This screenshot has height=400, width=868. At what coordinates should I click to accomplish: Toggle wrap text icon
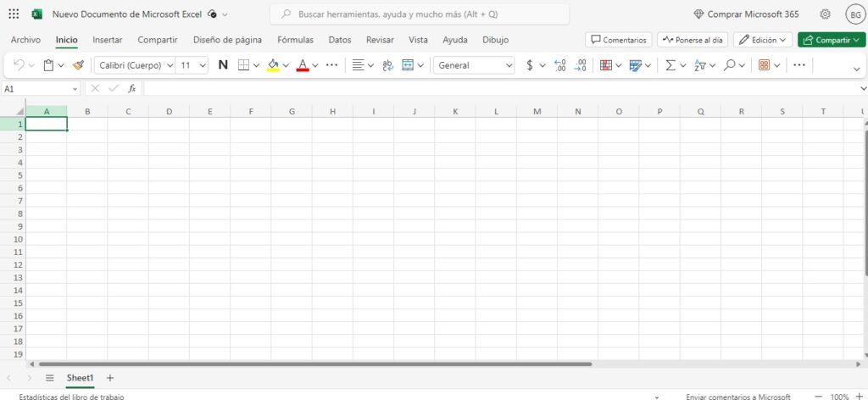click(x=388, y=65)
